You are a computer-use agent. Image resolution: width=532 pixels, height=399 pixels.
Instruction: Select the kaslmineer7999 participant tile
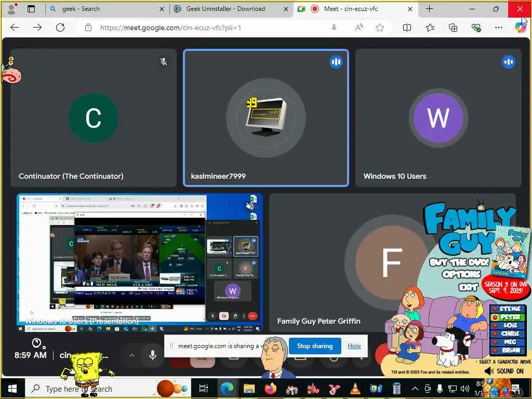click(x=266, y=118)
